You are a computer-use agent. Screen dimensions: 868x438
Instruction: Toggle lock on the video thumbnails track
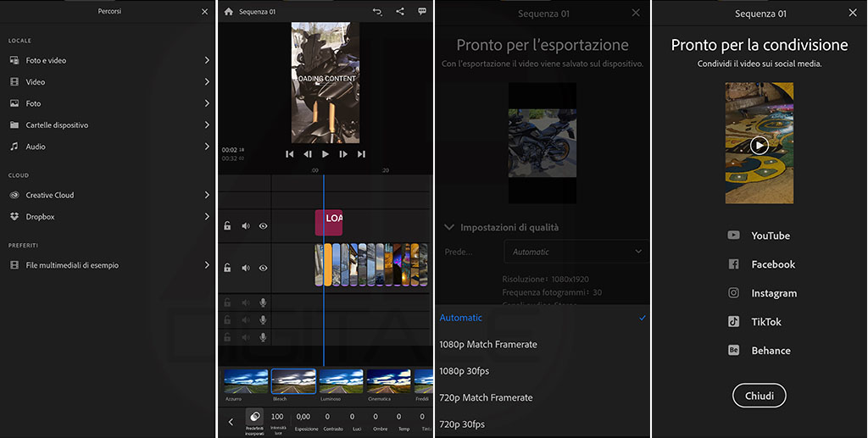pyautogui.click(x=227, y=268)
